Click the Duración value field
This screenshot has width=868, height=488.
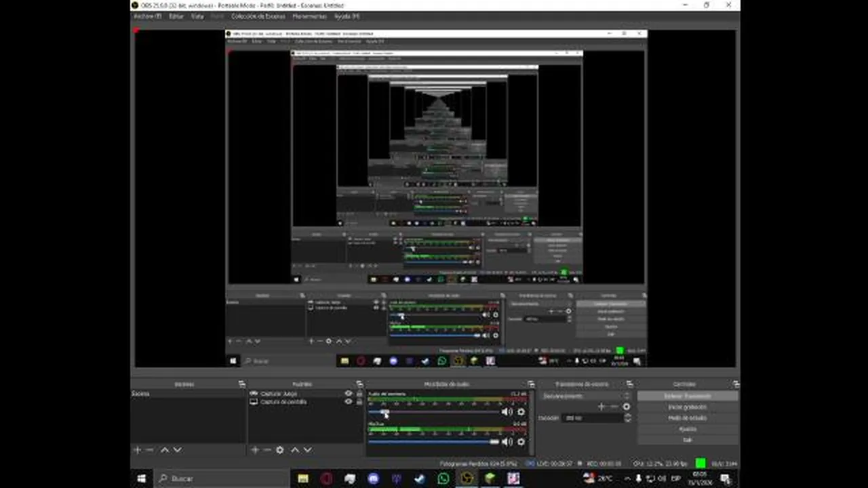[x=593, y=418]
